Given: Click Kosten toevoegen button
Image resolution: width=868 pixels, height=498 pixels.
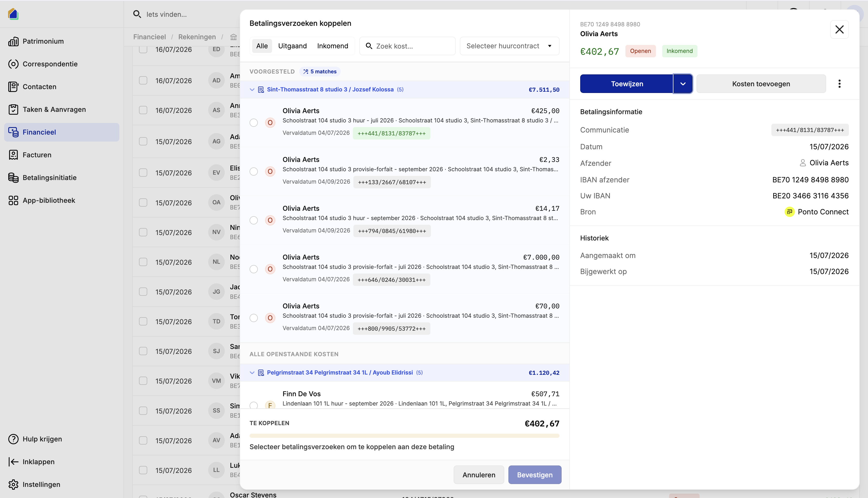Looking at the screenshot, I should pyautogui.click(x=761, y=84).
